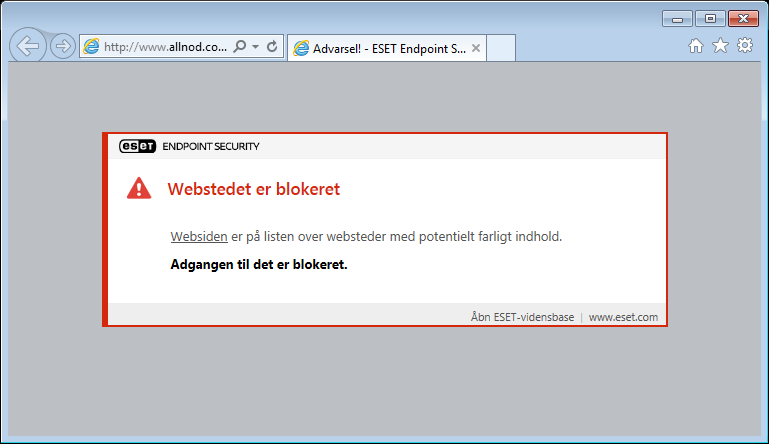Expand the address bar autocomplete dropdown arrow

coord(256,47)
